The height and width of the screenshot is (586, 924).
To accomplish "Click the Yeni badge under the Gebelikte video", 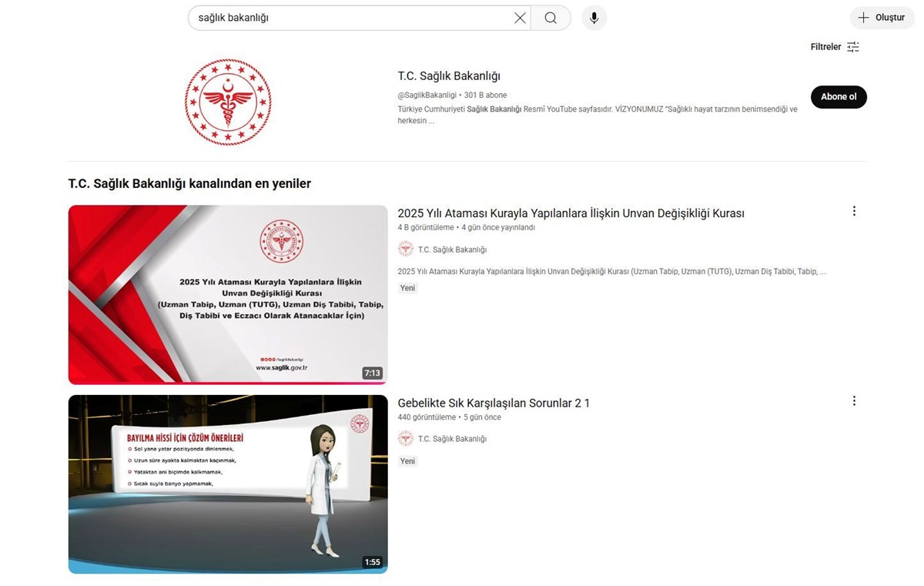I will point(408,461).
